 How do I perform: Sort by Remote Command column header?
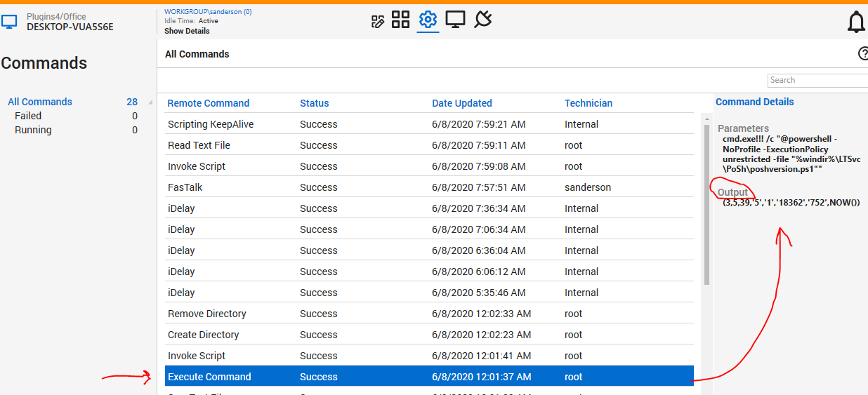pos(209,103)
